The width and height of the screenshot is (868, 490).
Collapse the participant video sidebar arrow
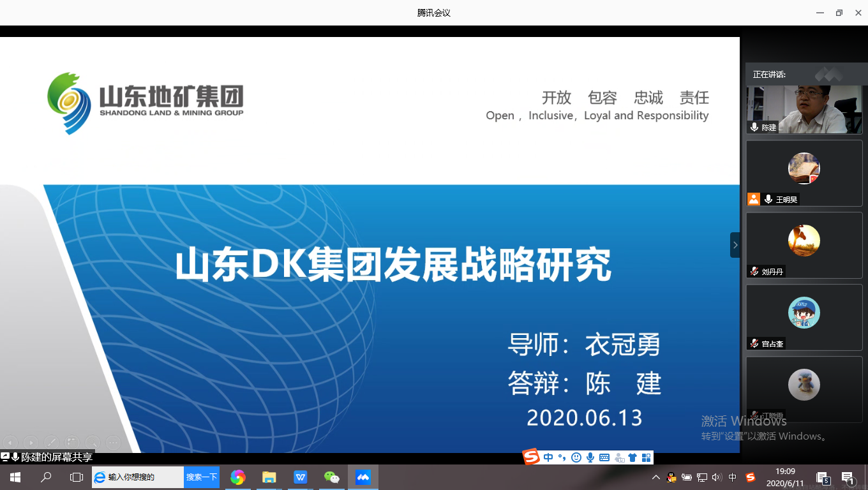[x=735, y=245]
